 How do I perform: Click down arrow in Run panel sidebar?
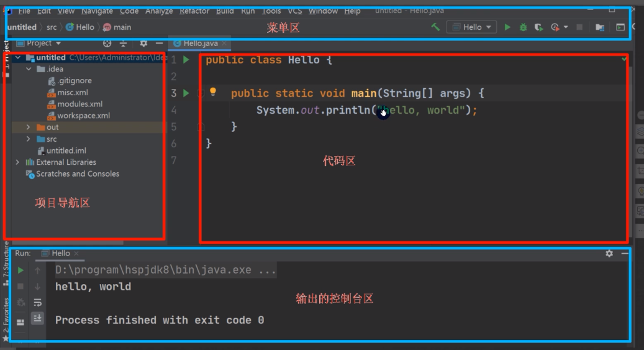pyautogui.click(x=37, y=286)
